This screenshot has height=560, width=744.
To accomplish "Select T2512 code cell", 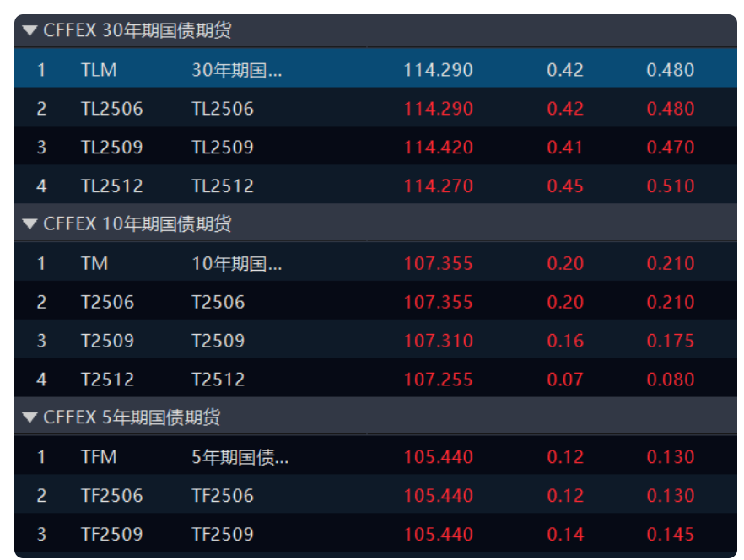I will point(108,380).
